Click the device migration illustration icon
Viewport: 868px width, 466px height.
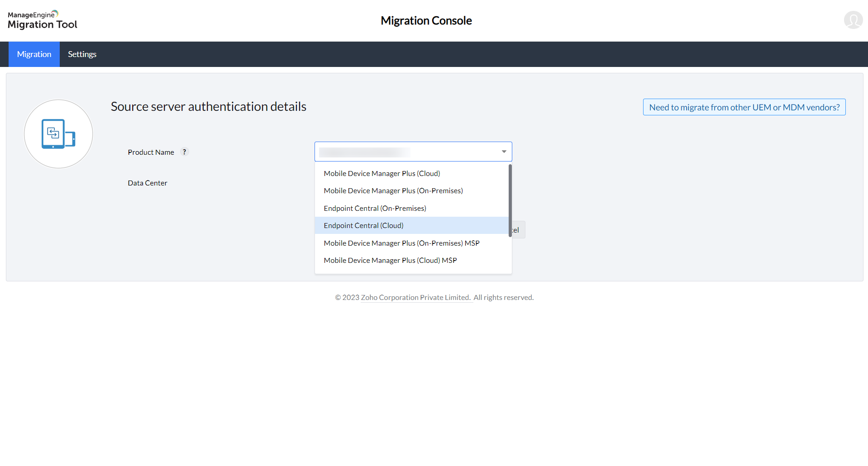tap(58, 134)
